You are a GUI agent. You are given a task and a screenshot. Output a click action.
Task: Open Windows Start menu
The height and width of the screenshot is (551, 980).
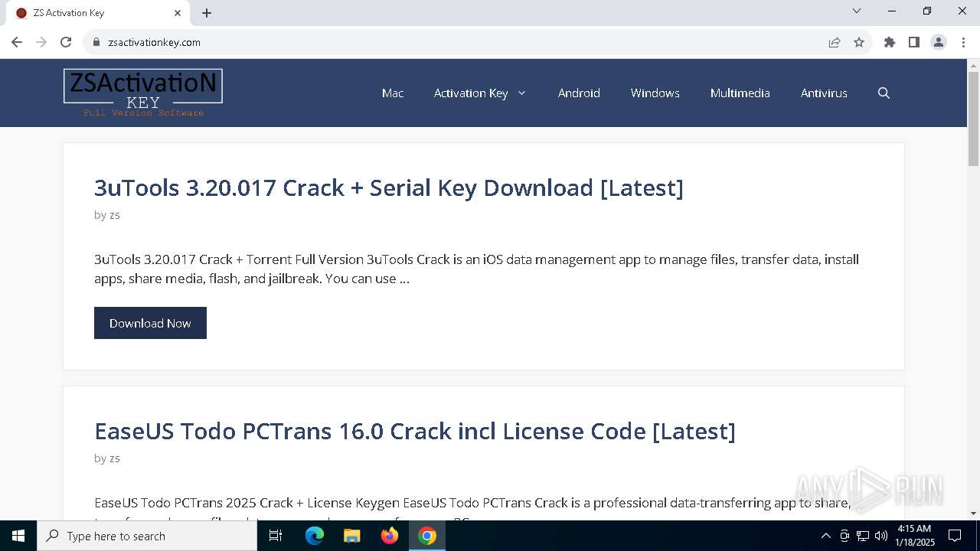click(x=18, y=536)
